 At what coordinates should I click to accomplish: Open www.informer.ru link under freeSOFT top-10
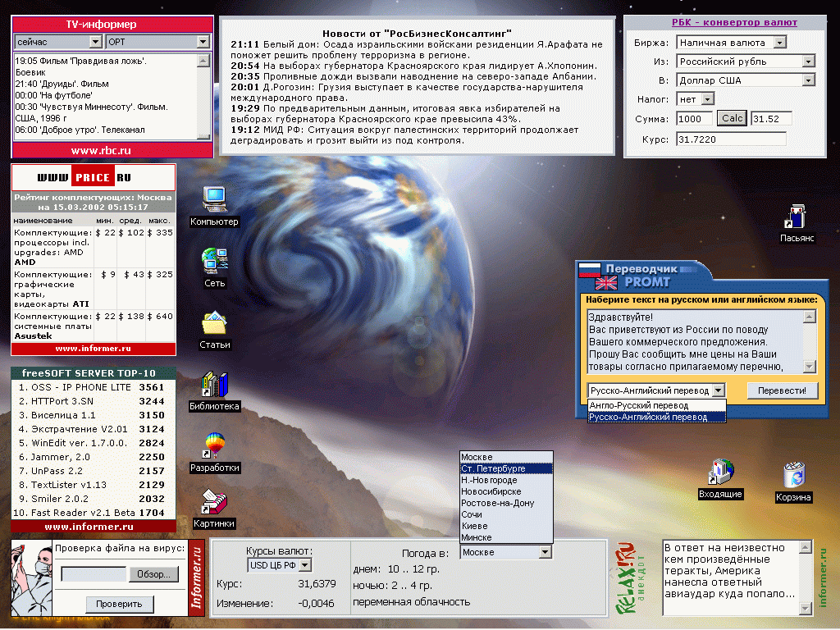coord(89,527)
